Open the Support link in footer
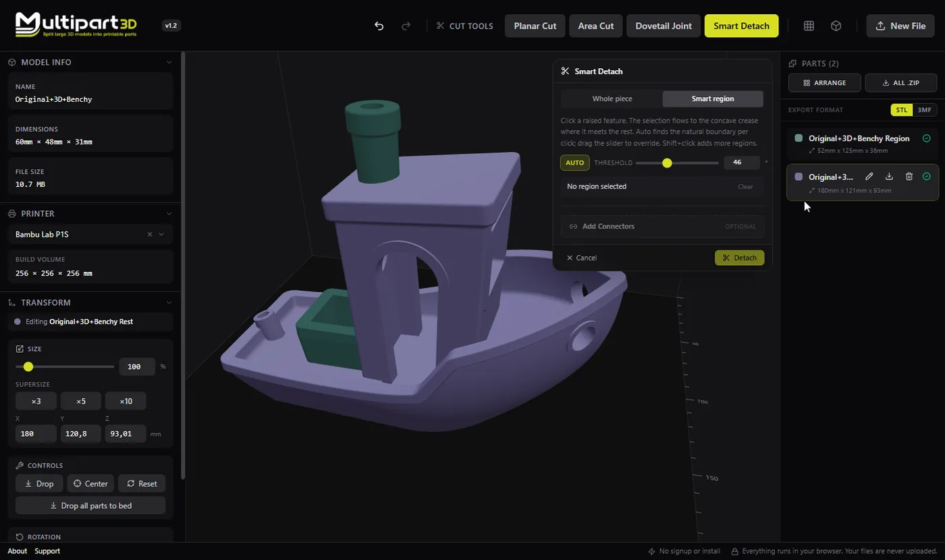The width and height of the screenshot is (945, 560). [47, 551]
